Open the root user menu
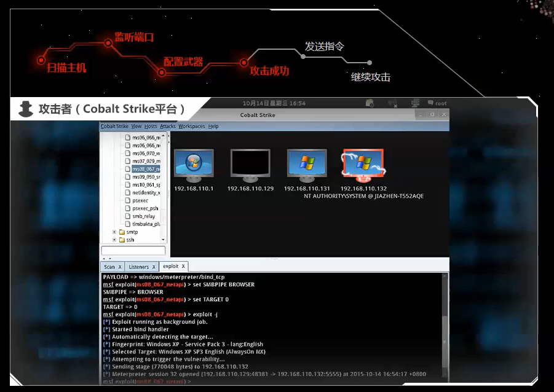554x392 pixels. [437, 103]
